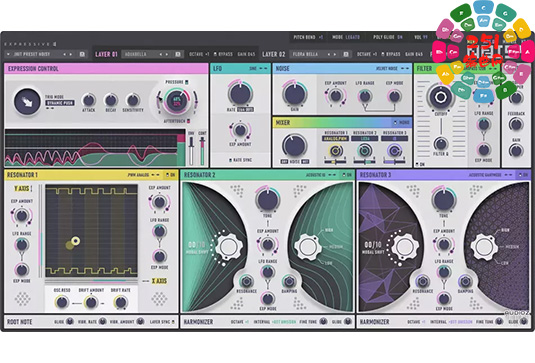Image resolution: width=535 pixels, height=363 pixels.
Task: Click the Resonator 1 XY pad handle
Action: pyautogui.click(x=76, y=241)
